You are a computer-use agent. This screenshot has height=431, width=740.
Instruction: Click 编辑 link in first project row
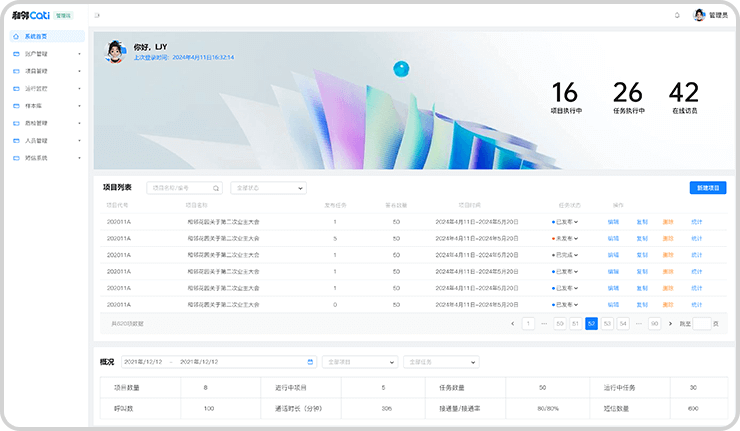coord(613,222)
